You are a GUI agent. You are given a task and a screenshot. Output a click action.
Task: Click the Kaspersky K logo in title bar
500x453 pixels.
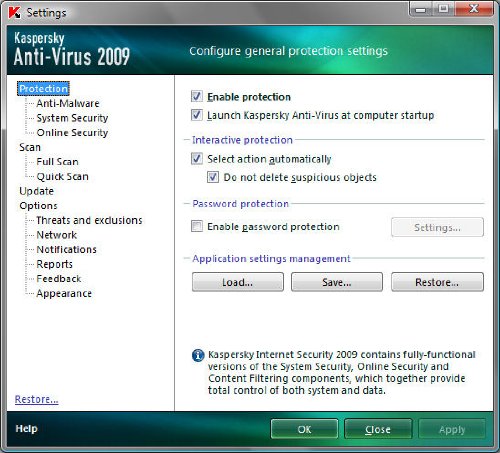coord(14,13)
